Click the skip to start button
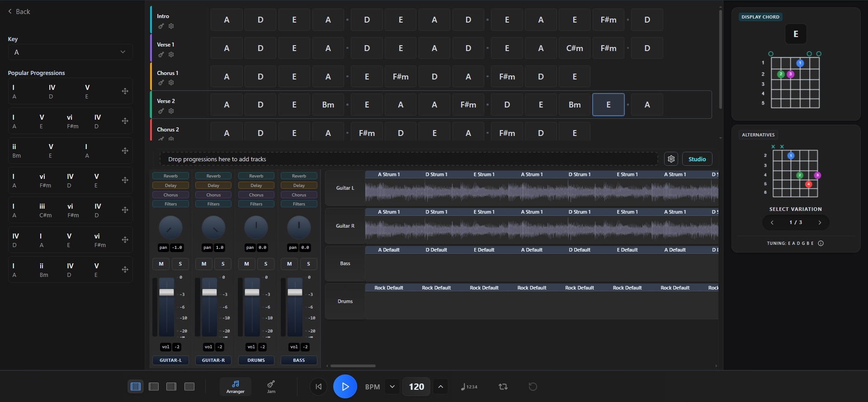This screenshot has width=868, height=402. point(319,387)
